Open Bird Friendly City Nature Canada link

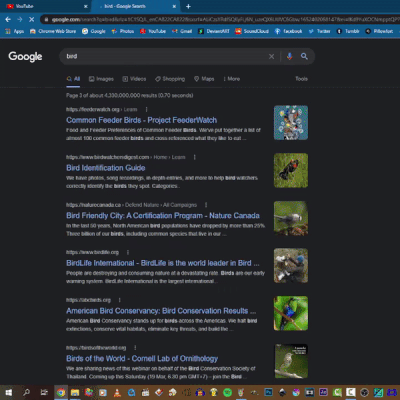pos(163,216)
